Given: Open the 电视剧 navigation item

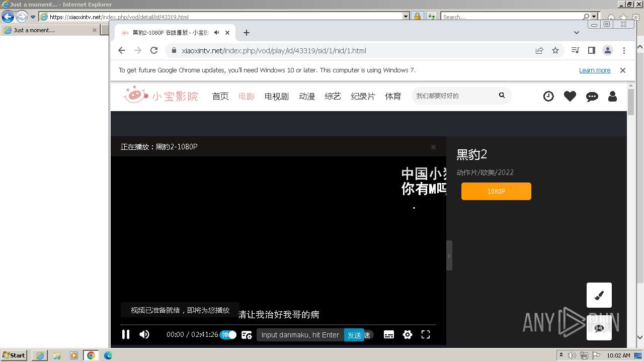Looking at the screenshot, I should pyautogui.click(x=277, y=96).
